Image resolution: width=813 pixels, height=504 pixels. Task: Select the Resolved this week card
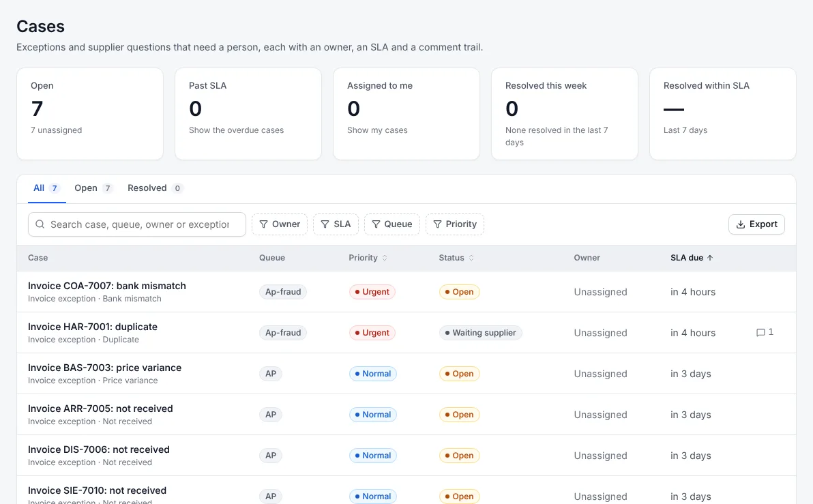coord(564,114)
